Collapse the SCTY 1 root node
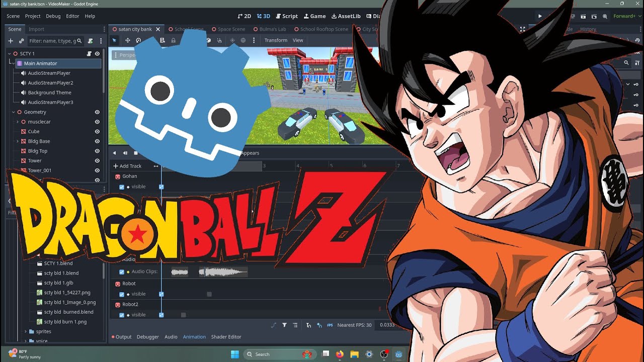Viewport: 644px width, 362px height. 9,53
